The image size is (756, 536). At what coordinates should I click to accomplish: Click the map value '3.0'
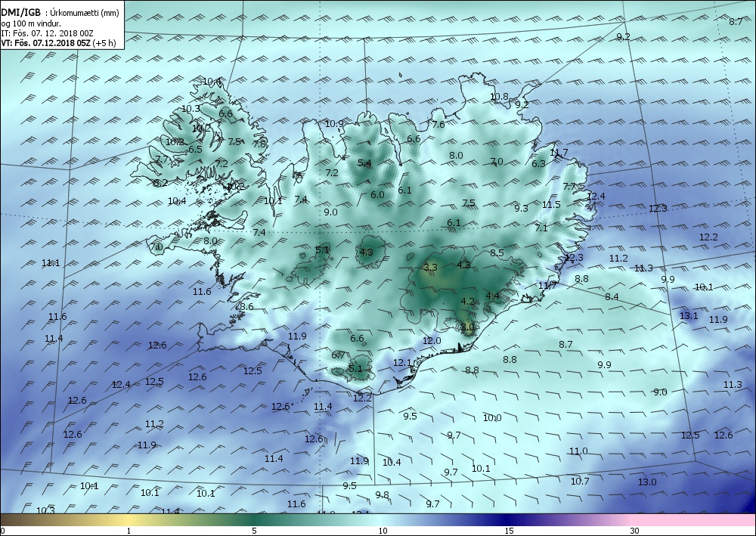pos(468,327)
